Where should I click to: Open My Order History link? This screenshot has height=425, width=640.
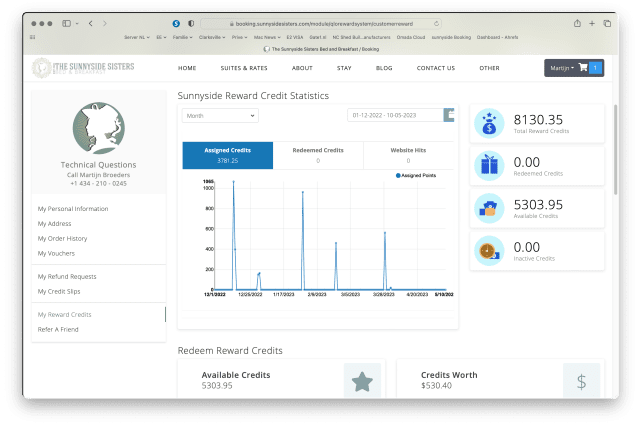tap(62, 238)
